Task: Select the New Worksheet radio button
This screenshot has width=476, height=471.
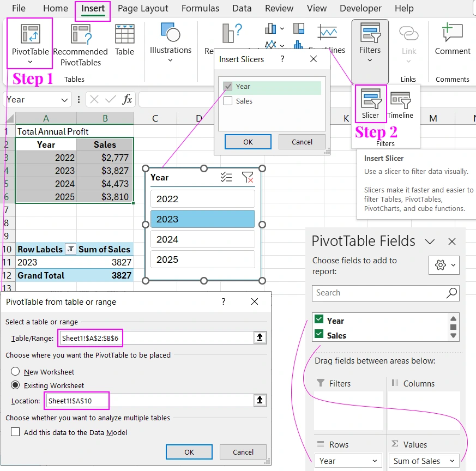Action: click(15, 371)
